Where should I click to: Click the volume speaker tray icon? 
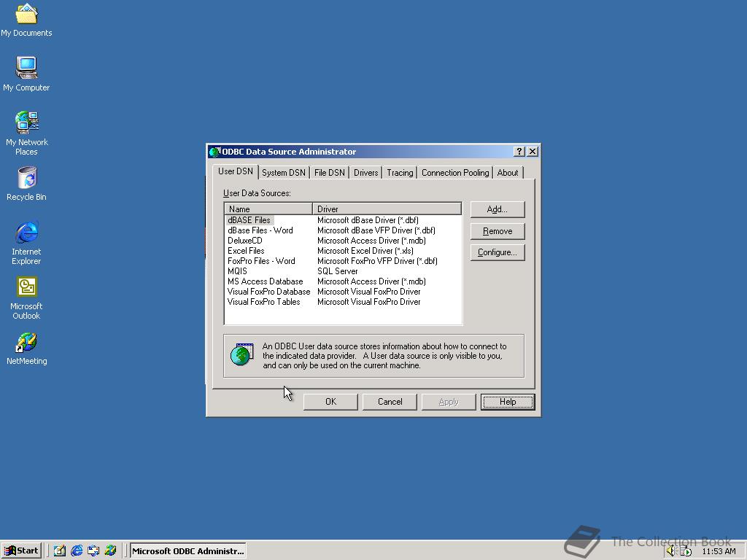pos(671,551)
